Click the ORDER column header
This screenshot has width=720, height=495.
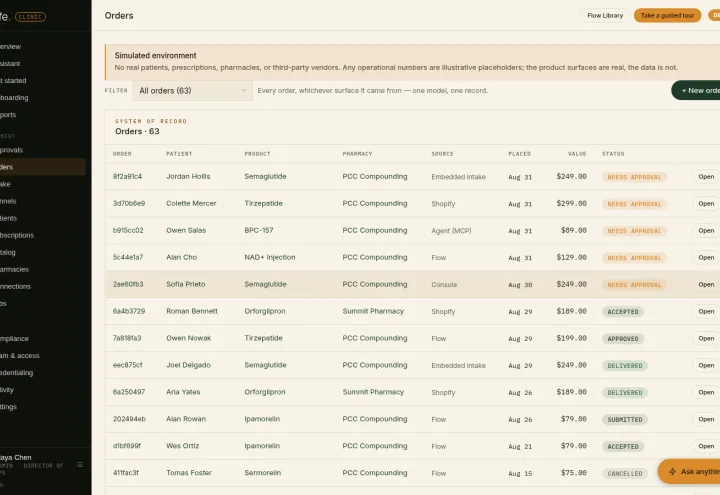[x=122, y=154]
